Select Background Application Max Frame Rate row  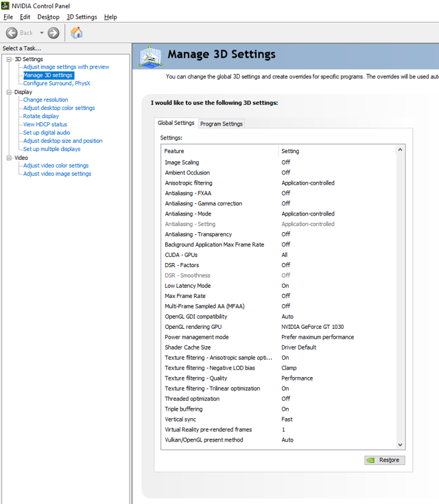click(278, 244)
